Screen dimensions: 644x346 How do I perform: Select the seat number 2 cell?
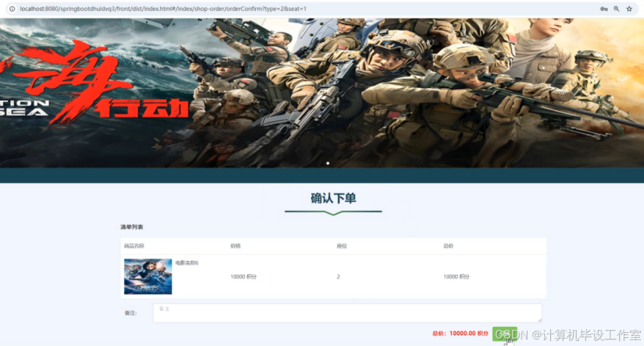pos(338,276)
